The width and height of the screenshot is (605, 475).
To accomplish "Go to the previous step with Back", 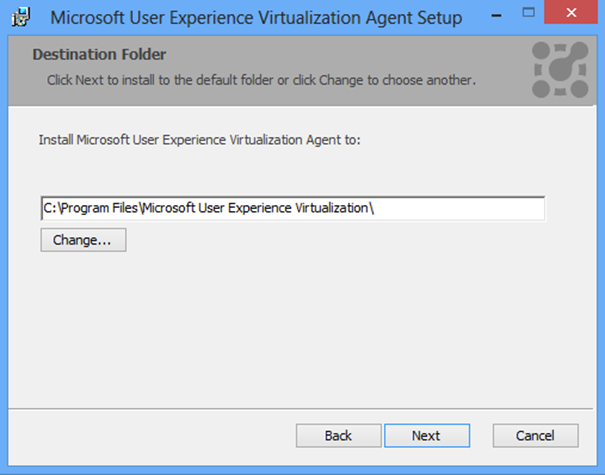I will coord(338,436).
